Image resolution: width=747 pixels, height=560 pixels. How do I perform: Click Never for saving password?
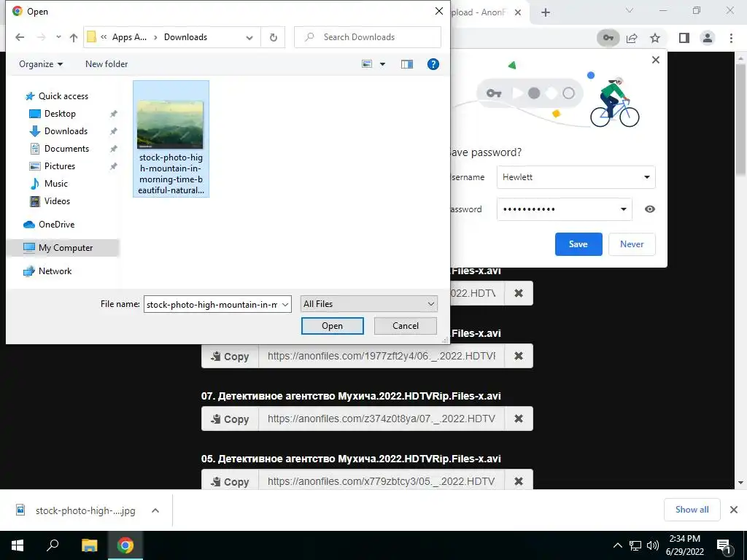point(632,244)
